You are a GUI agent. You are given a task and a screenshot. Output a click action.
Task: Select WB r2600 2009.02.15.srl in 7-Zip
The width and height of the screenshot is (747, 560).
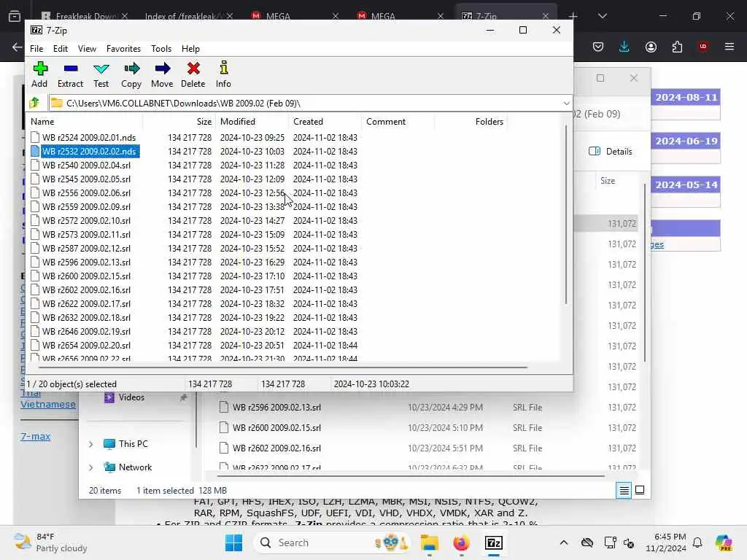tap(86, 276)
